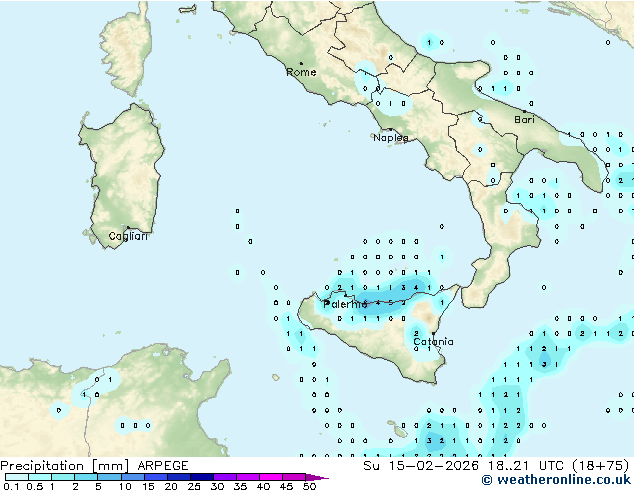Viewport: 634px width, 490px height.
Task: Click the ARPEGE model label
Action: click(163, 466)
